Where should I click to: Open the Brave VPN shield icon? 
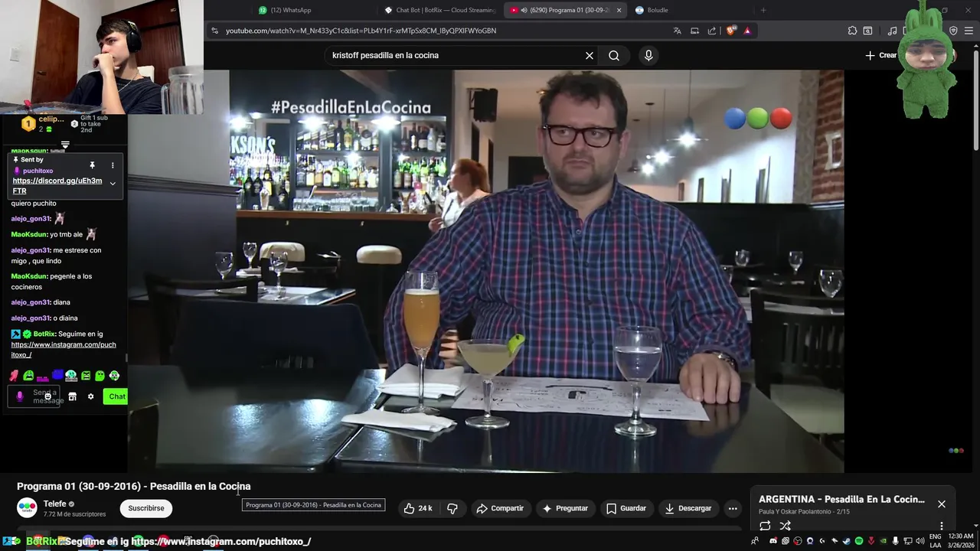[x=953, y=31]
